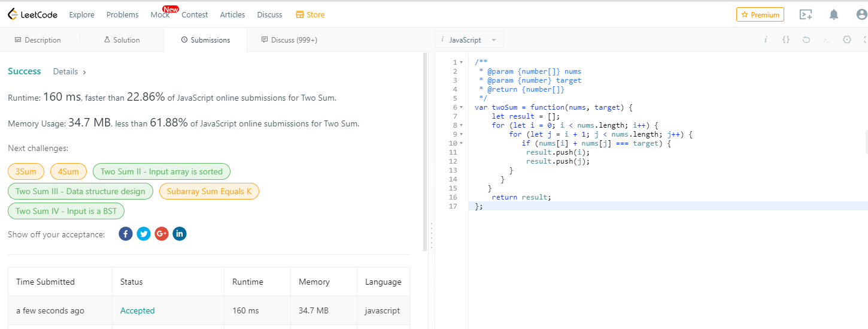Viewport: 868px width, 329px height.
Task: Collapse the inner for loop at line 9
Action: 461,134
